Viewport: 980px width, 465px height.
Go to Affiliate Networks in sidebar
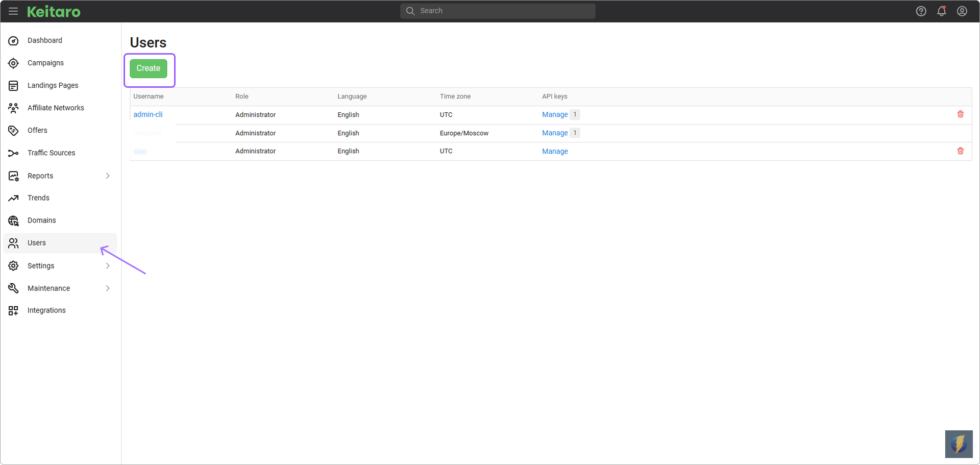(56, 108)
